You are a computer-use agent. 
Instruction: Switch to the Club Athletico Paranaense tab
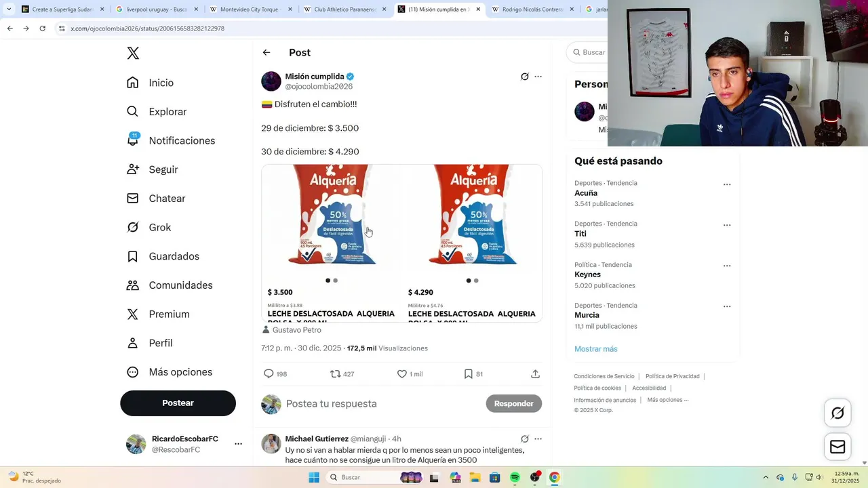click(x=344, y=9)
